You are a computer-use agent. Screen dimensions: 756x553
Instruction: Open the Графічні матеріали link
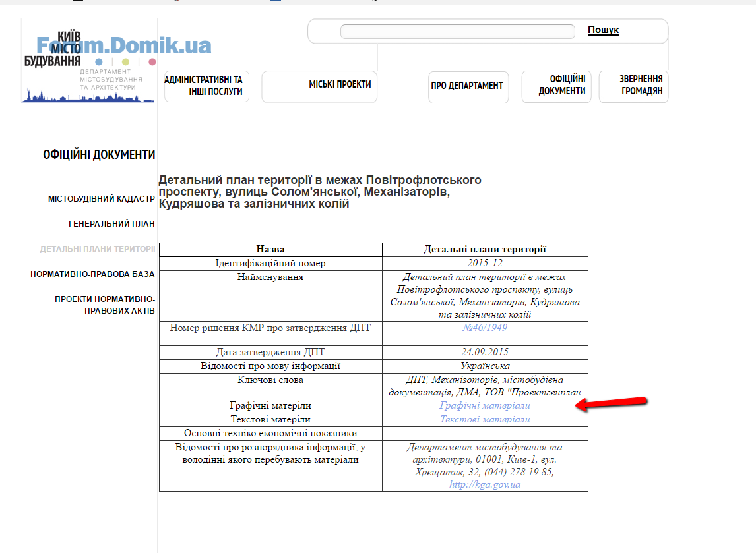coord(485,405)
